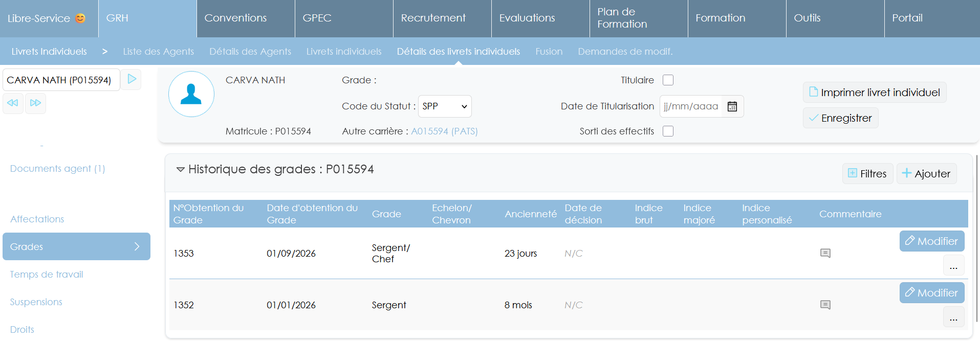Open the calendar picker for Date de Titularisation
The width and height of the screenshot is (980, 342).
tap(732, 106)
